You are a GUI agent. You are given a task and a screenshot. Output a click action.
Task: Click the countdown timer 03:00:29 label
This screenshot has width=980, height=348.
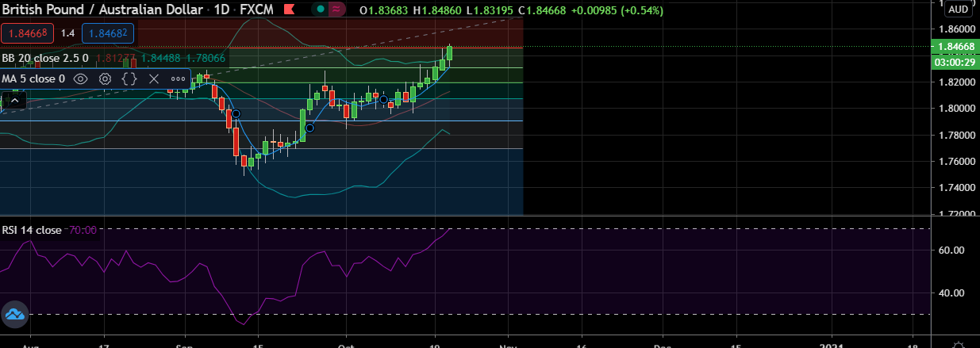coord(954,61)
